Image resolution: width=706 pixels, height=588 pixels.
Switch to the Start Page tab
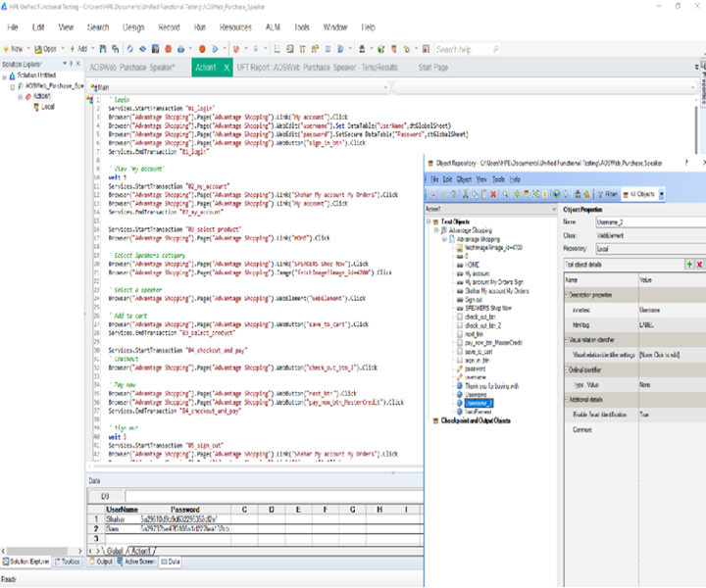coord(433,68)
